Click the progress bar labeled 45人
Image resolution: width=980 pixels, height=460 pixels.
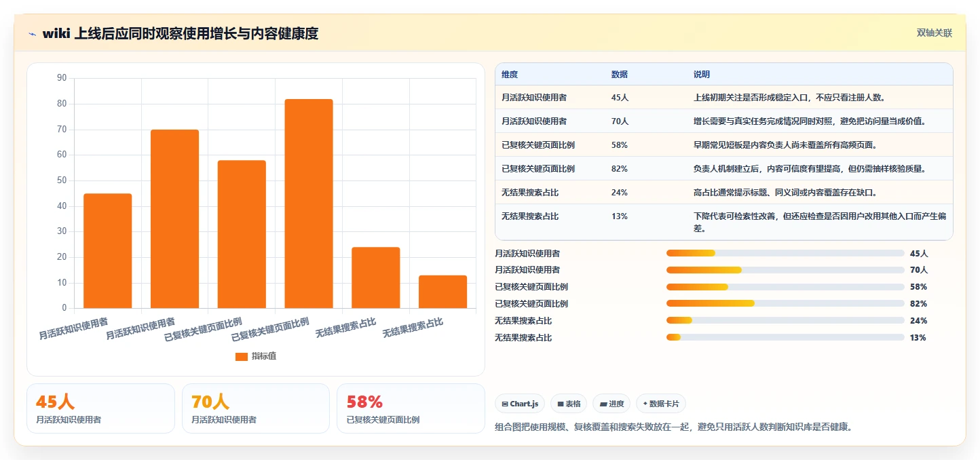(x=785, y=253)
